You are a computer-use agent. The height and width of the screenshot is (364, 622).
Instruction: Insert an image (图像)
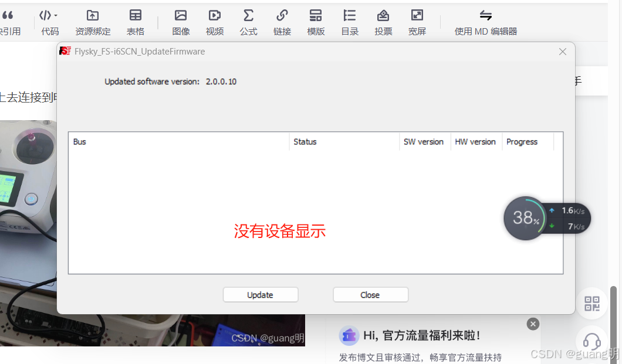pos(181,22)
